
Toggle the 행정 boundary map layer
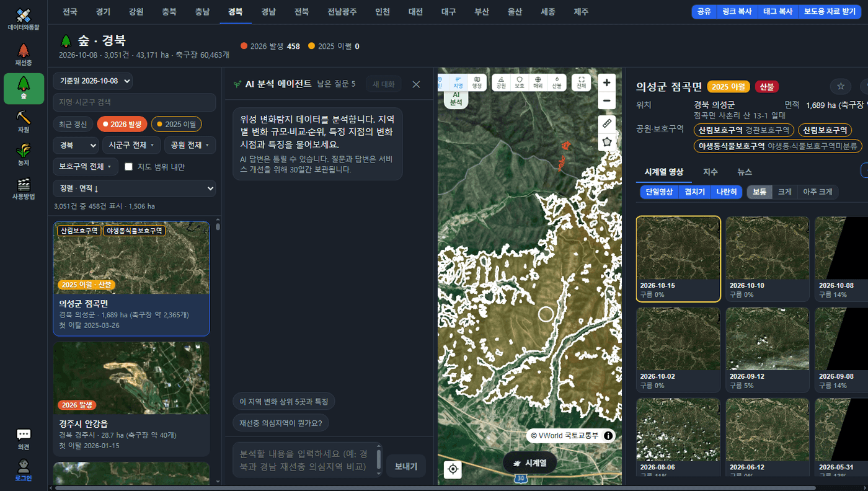[477, 82]
